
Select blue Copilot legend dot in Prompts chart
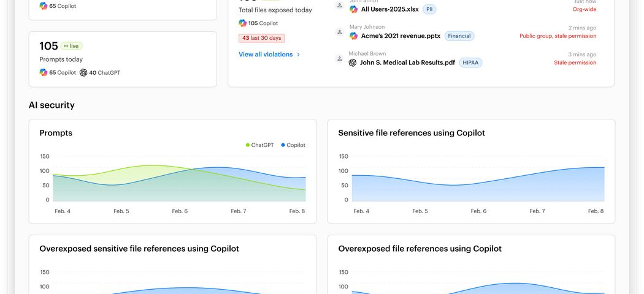(283, 145)
